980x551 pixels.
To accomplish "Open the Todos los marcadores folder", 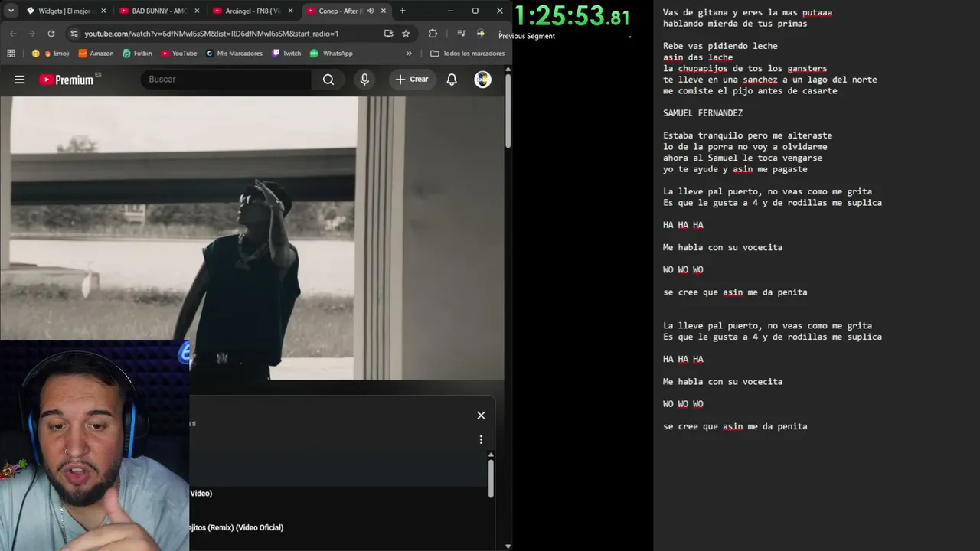I will click(x=467, y=54).
